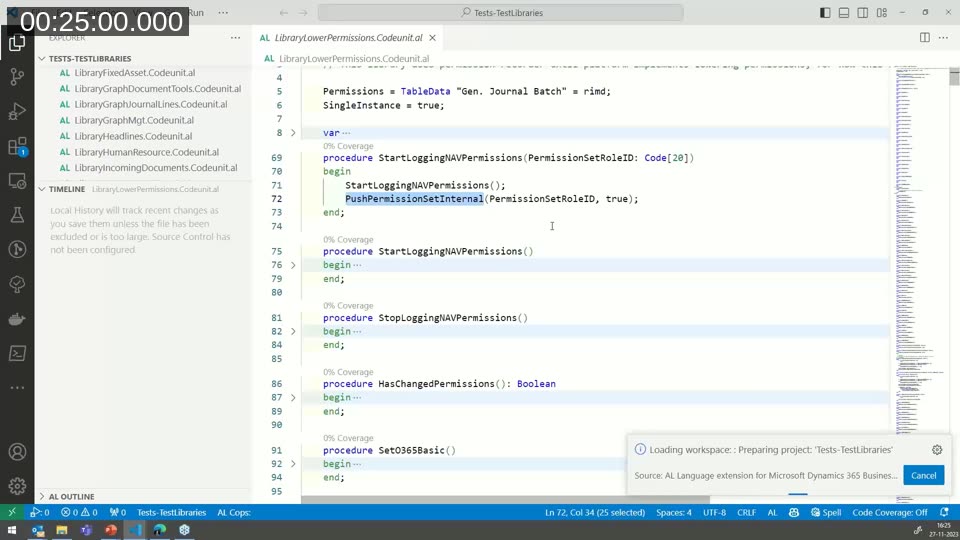
Task: Click the Tests-TestLibraries status bar item
Action: click(x=171, y=512)
